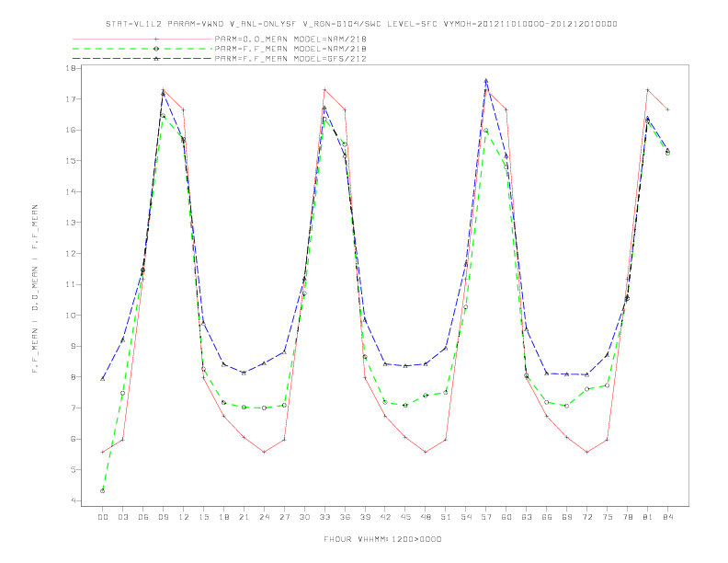Click blue triangle data point at hour 00
The height and width of the screenshot is (563, 728).
click(103, 379)
